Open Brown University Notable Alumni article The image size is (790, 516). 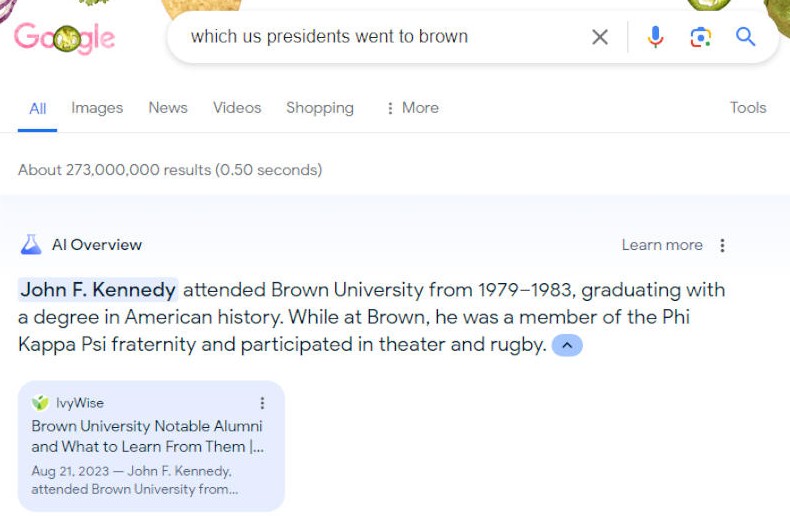(147, 436)
